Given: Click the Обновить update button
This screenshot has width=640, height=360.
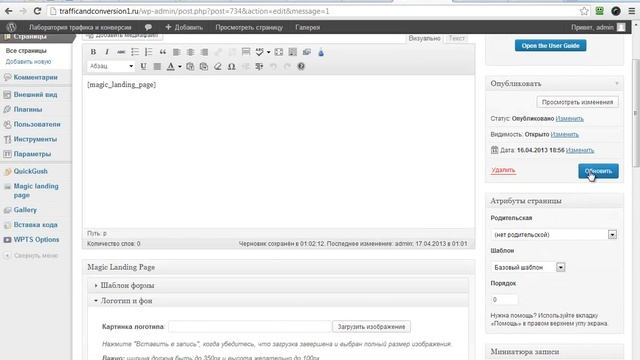Looking at the screenshot, I should 598,171.
